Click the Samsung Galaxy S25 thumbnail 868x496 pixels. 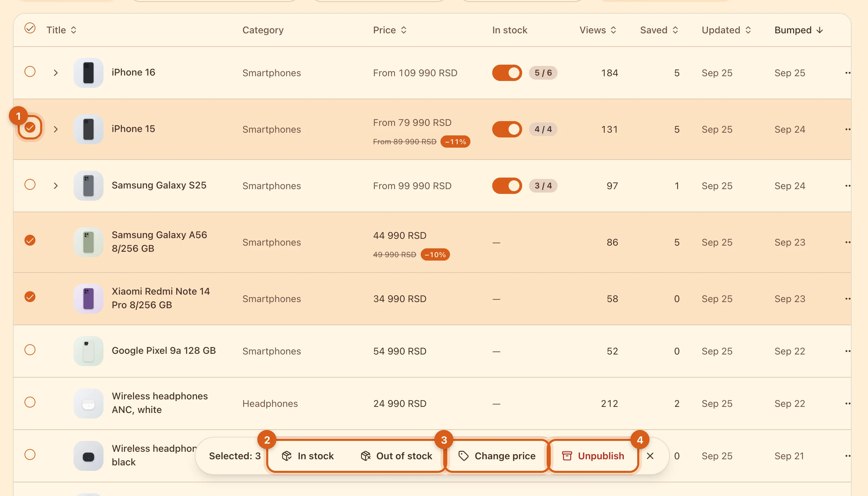point(89,186)
